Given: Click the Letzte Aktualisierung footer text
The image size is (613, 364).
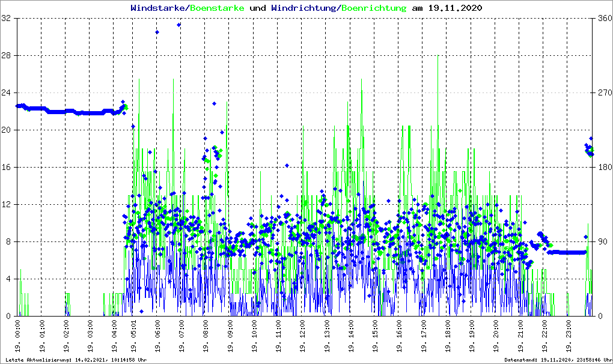Looking at the screenshot, I should coord(75,360).
